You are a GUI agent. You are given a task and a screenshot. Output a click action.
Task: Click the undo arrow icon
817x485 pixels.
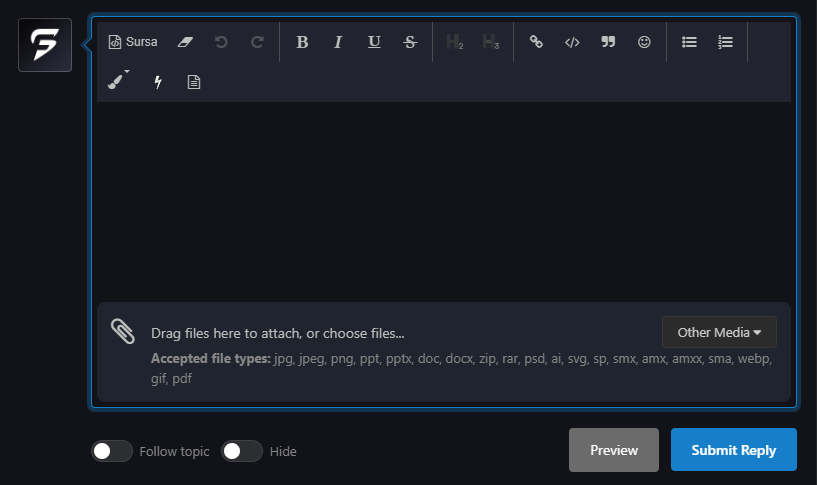coord(221,42)
